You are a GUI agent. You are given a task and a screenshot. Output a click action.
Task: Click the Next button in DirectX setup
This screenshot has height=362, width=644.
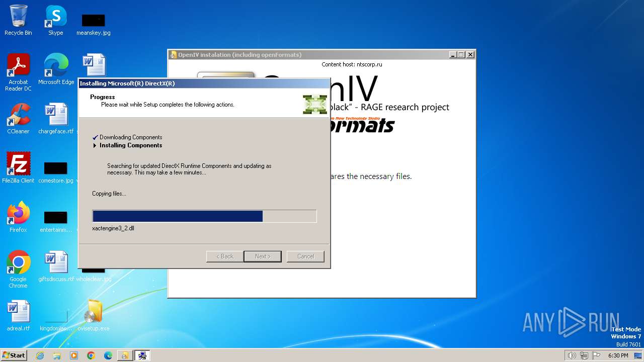pos(263,256)
